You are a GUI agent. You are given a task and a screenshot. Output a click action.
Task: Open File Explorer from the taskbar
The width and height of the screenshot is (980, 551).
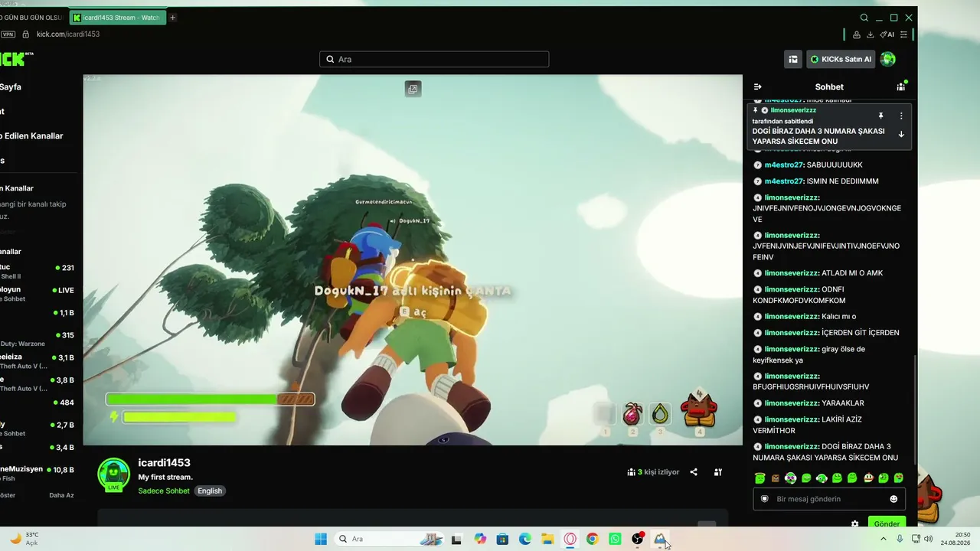pos(547,539)
